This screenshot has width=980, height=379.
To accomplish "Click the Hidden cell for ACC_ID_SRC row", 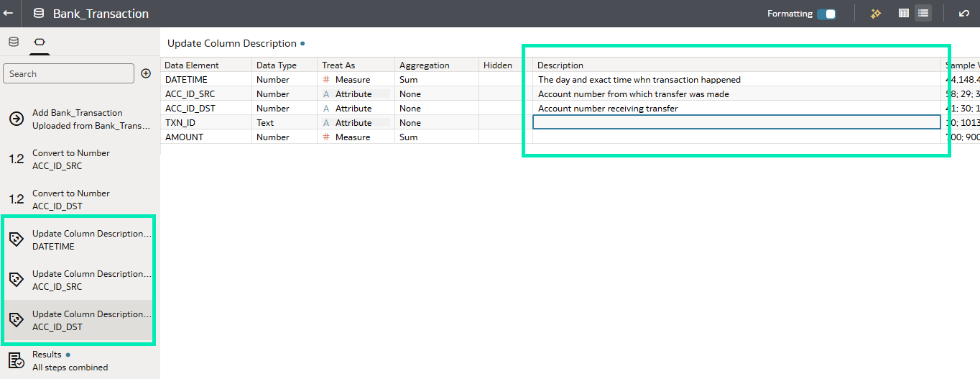I will [x=499, y=94].
